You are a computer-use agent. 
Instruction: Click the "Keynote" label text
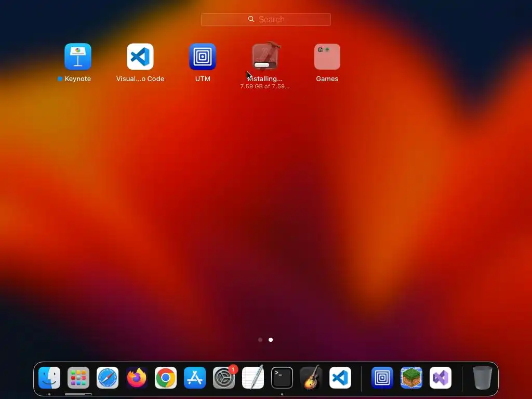point(78,79)
